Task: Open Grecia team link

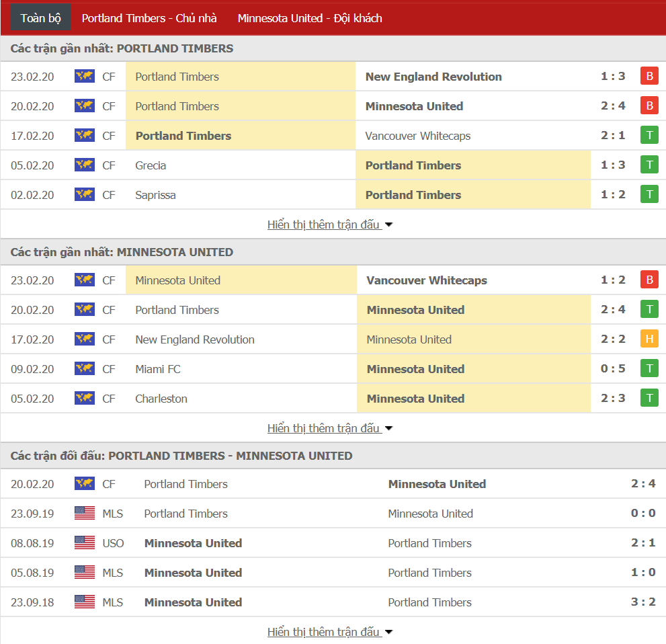Action: click(151, 165)
